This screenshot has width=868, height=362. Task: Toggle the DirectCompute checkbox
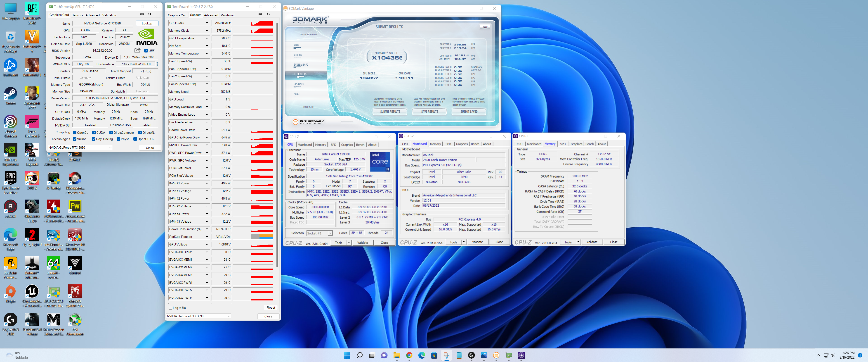111,133
